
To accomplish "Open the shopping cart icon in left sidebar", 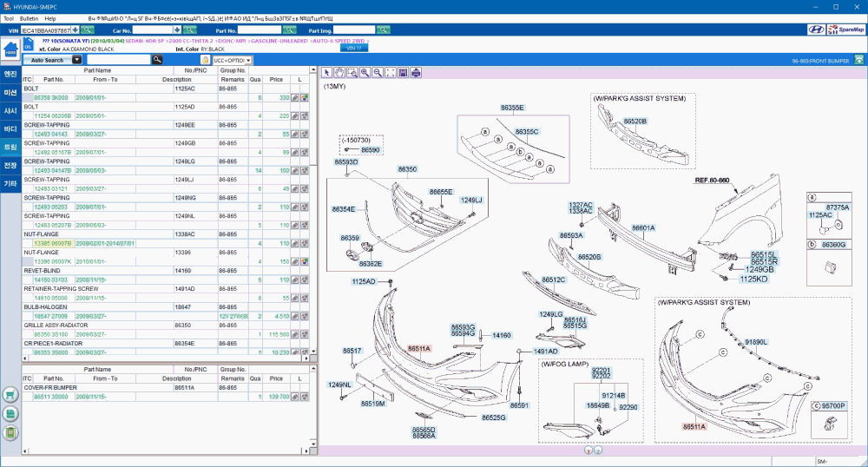I will click(10, 395).
